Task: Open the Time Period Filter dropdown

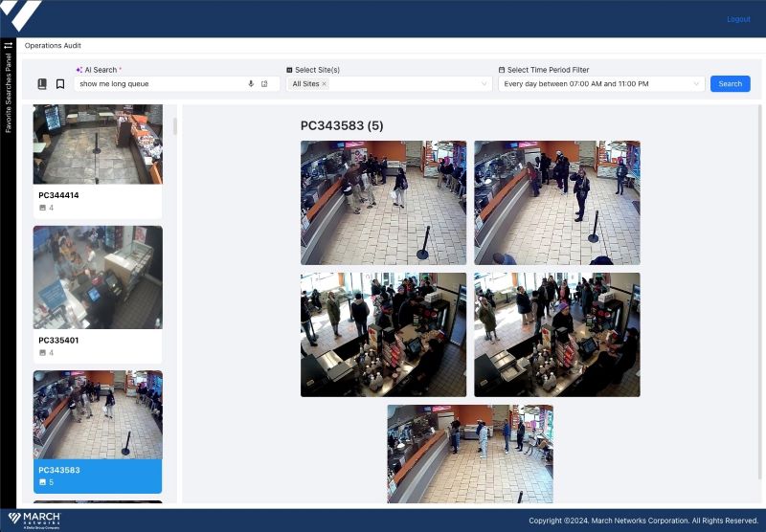Action: 600,84
